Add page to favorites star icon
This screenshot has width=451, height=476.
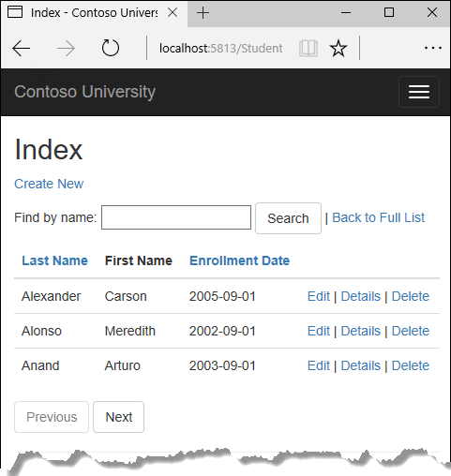pyautogui.click(x=338, y=48)
